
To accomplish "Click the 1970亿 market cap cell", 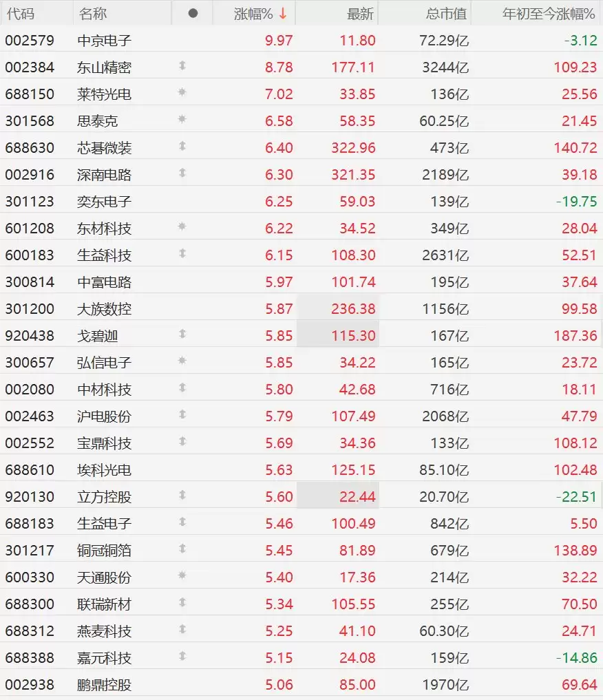I will [445, 685].
